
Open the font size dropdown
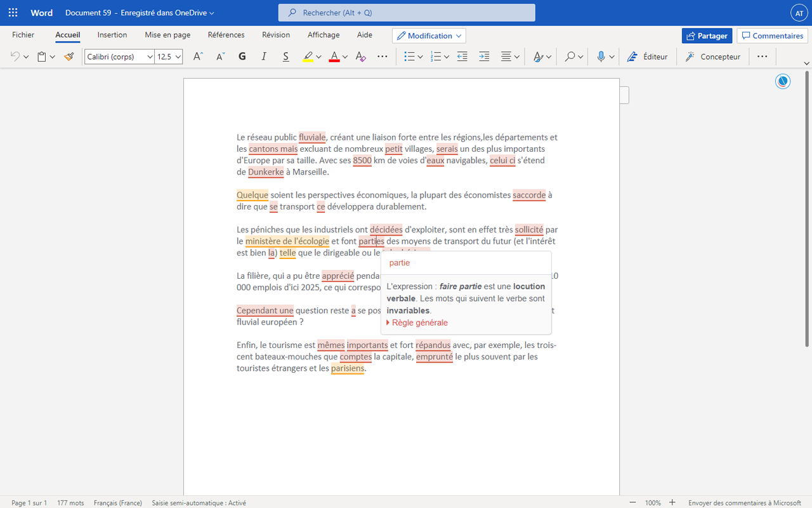click(x=168, y=56)
